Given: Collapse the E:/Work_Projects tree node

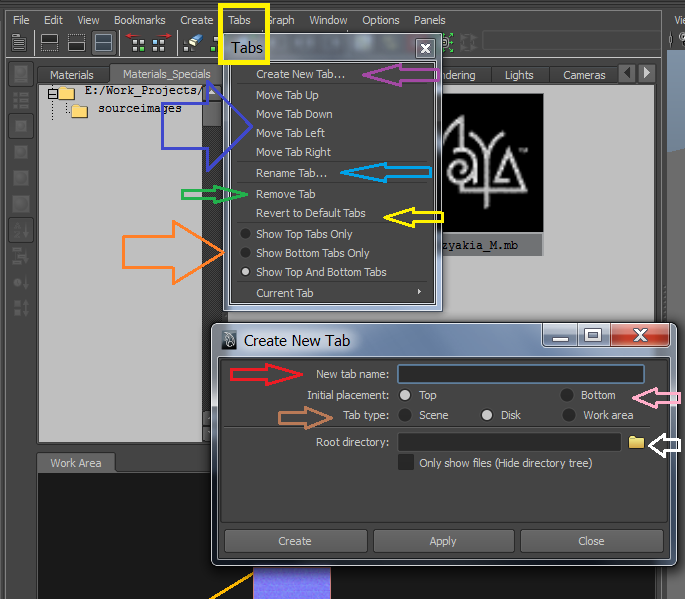Looking at the screenshot, I should point(53,93).
